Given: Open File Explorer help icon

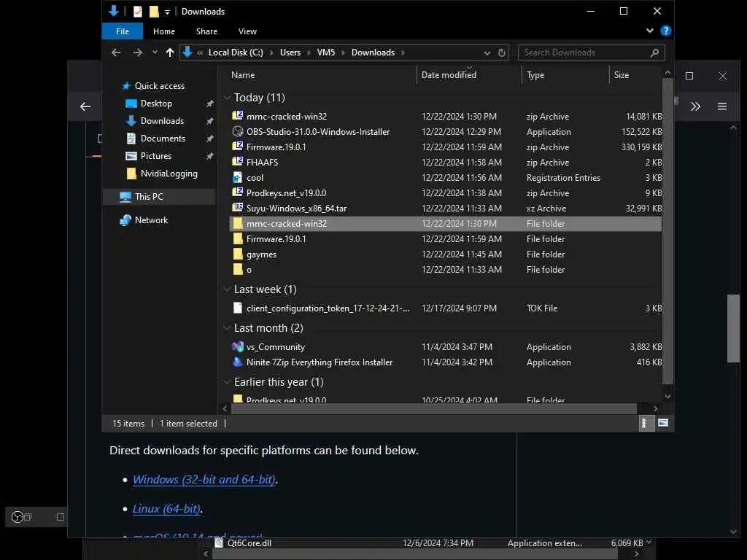Looking at the screenshot, I should [665, 31].
